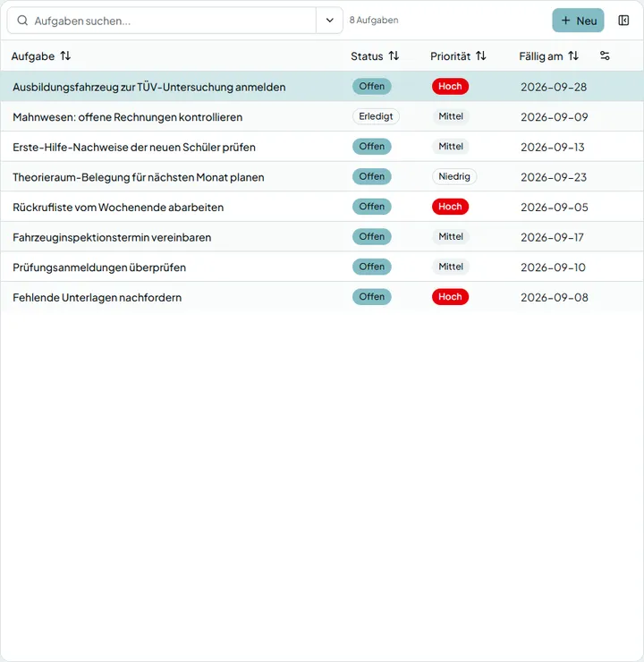Click the Aufgabe column header label
Screen dimensions: 644x662
(33, 56)
